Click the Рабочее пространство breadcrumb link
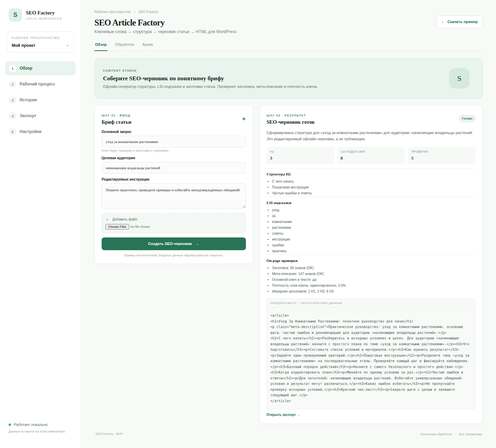Image resolution: width=496 pixels, height=448 pixels. tap(112, 12)
